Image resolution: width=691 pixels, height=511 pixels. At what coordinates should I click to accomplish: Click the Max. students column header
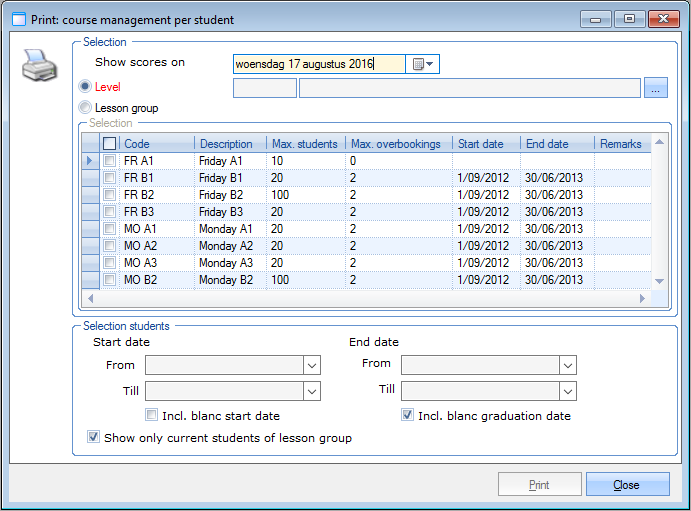coord(305,144)
